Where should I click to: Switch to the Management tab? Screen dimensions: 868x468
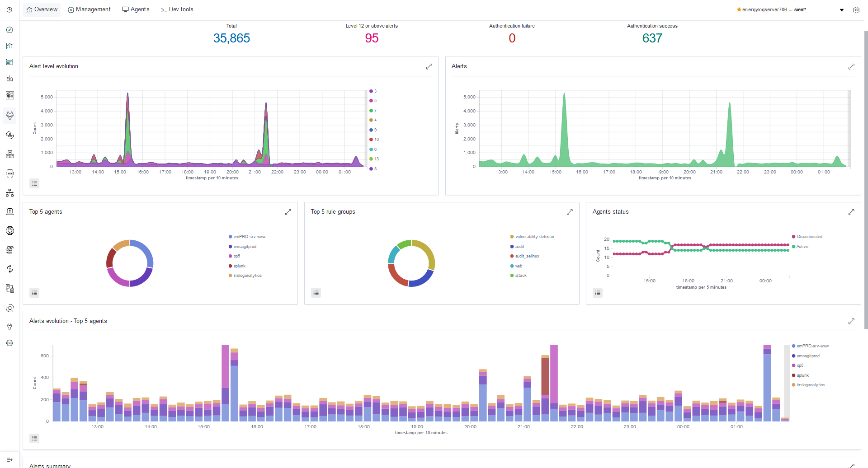89,9
